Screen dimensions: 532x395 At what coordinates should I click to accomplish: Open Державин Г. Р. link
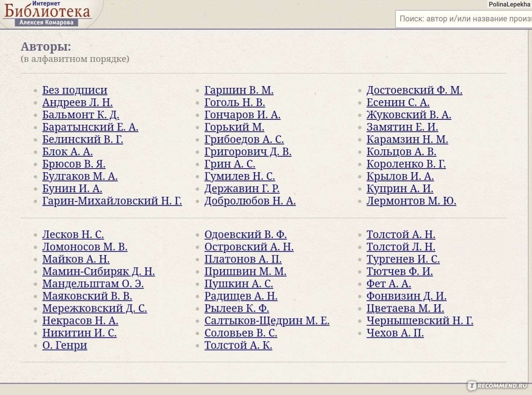coord(242,188)
